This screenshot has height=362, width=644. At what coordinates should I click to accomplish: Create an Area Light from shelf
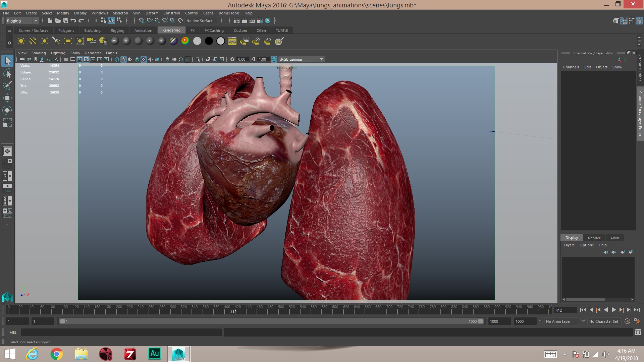68,41
